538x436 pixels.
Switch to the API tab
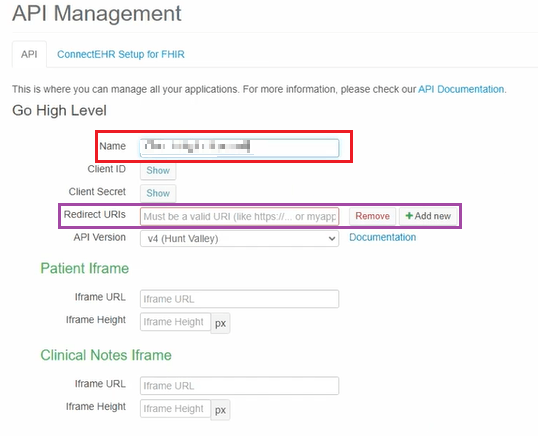tap(29, 54)
